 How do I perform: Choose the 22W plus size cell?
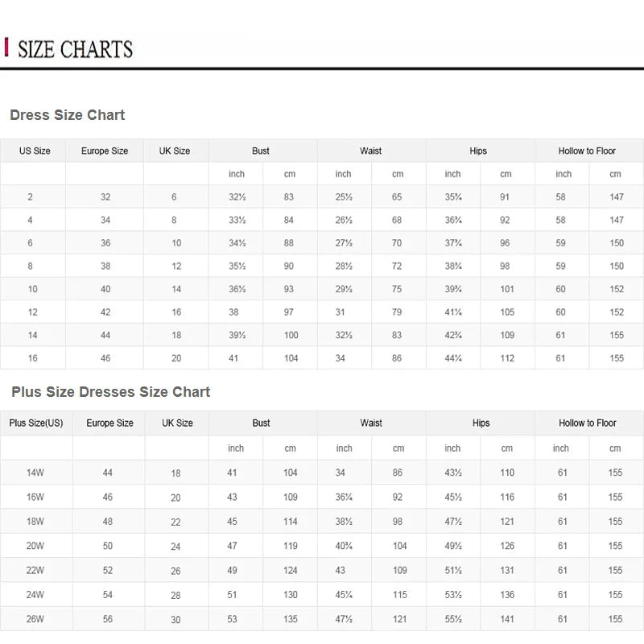35,570
